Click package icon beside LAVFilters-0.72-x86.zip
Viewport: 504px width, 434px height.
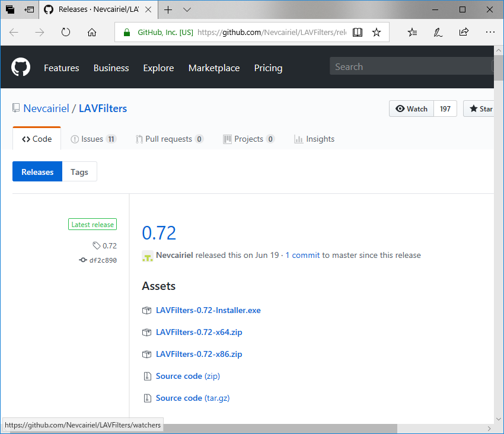coord(146,354)
